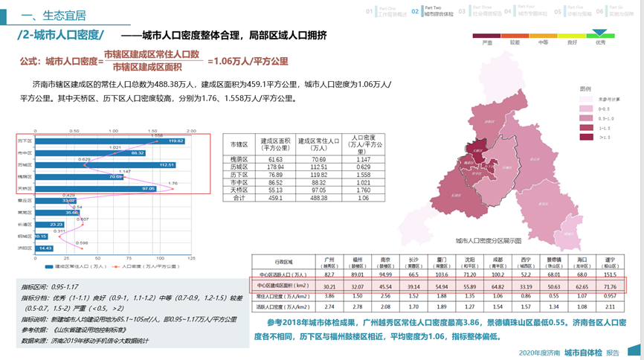Image resolution: width=644 pixels, height=360 pixels.
Task: Click the 0.5-1.0 map legend swatch
Action: (x=586, y=118)
